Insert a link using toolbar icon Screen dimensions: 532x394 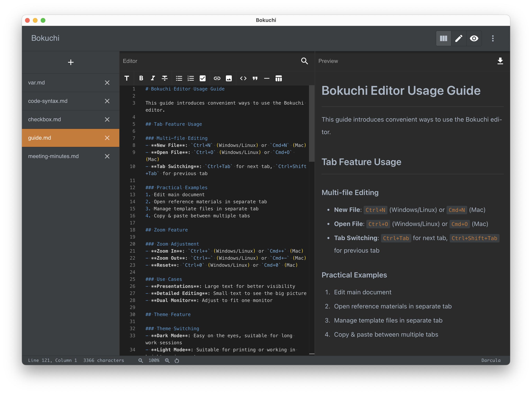coord(217,78)
